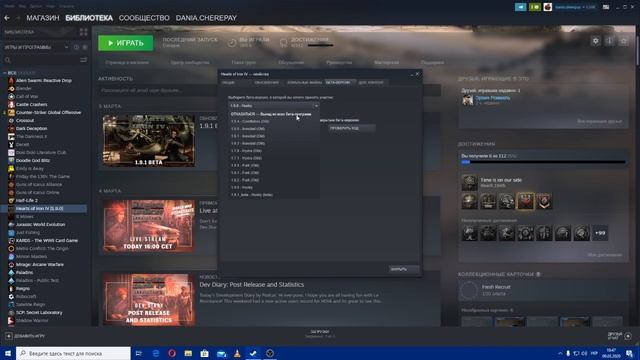Click the Dark Deception game icon
The height and width of the screenshot is (360, 640).
(x=11, y=129)
